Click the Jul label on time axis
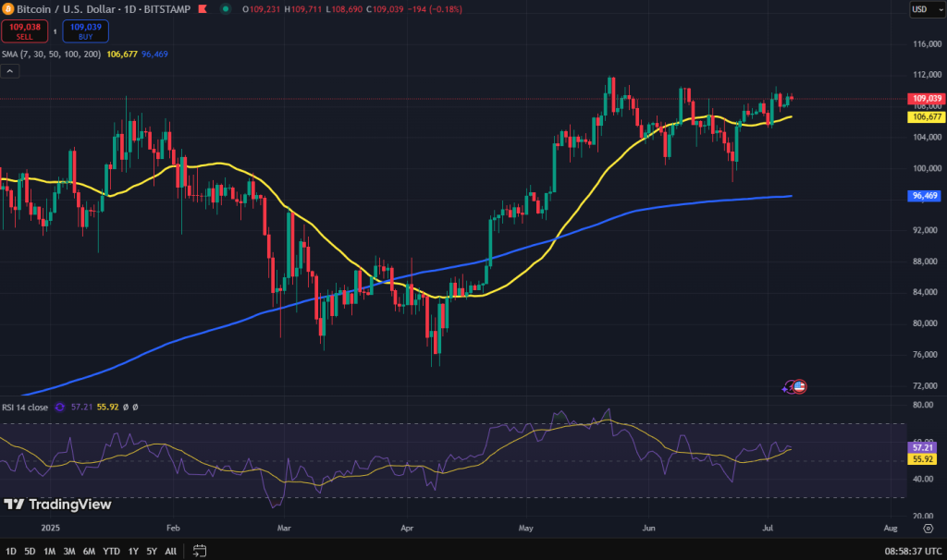 click(x=768, y=528)
